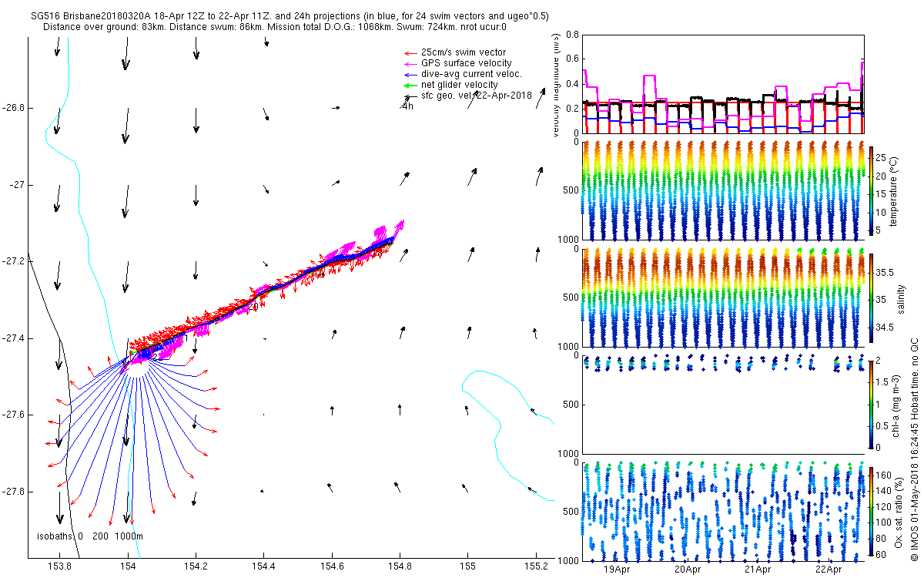This screenshot has height=578, width=924.
Task: Click the '155' longitude tick label
Action: point(467,566)
